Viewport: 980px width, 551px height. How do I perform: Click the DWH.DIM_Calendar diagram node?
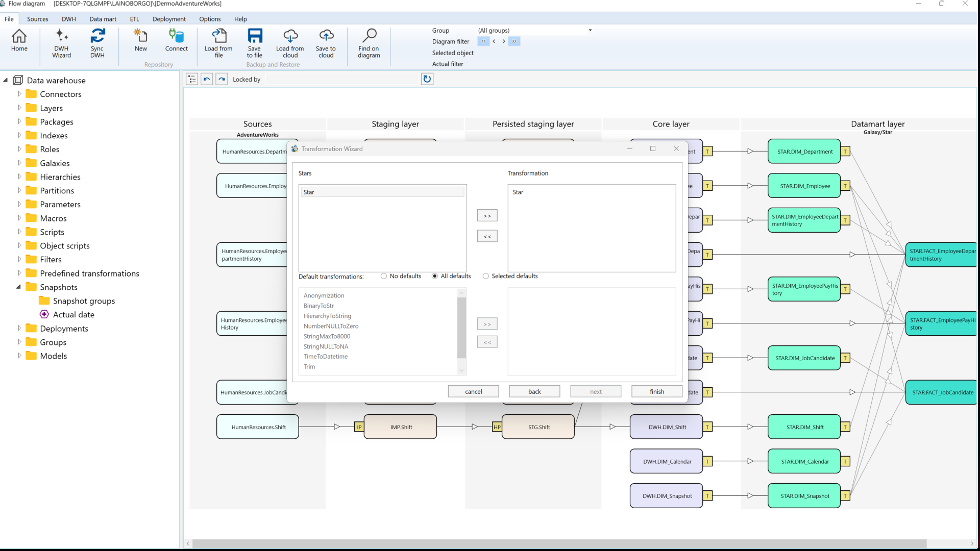[x=667, y=462]
